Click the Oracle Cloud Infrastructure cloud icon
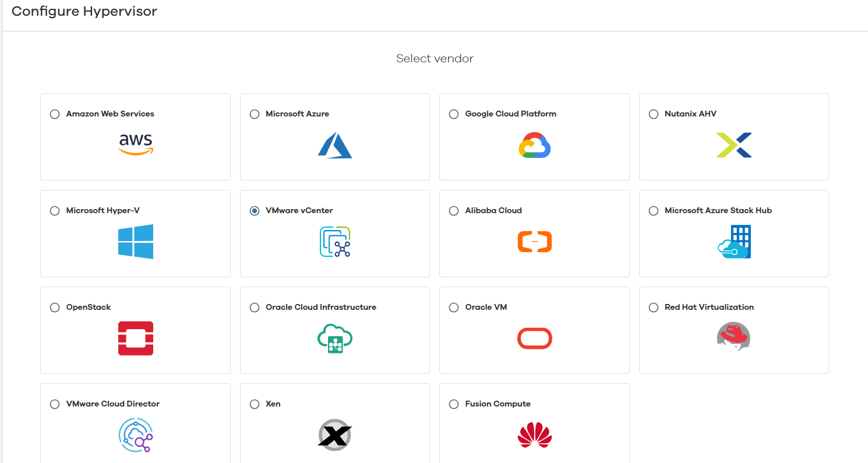 tap(335, 338)
